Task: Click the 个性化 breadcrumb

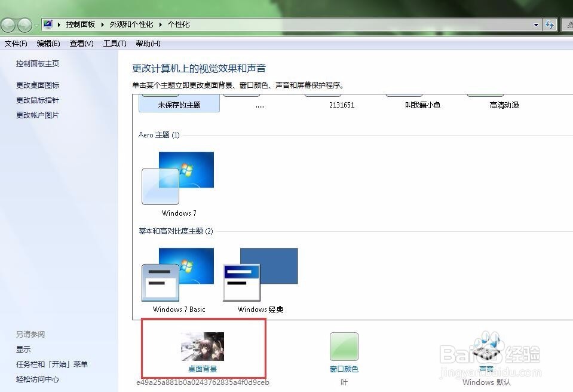Action: (x=178, y=24)
